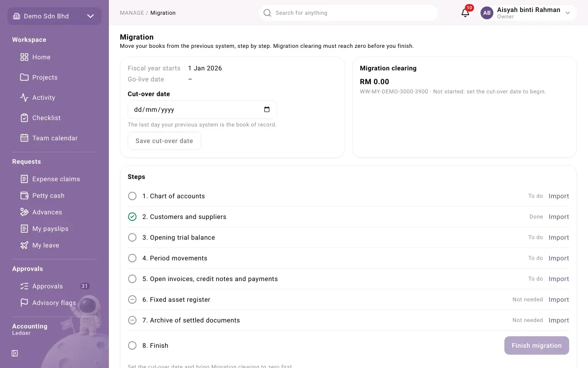Select the Advisory flags menu label
The height and width of the screenshot is (368, 588).
54,303
